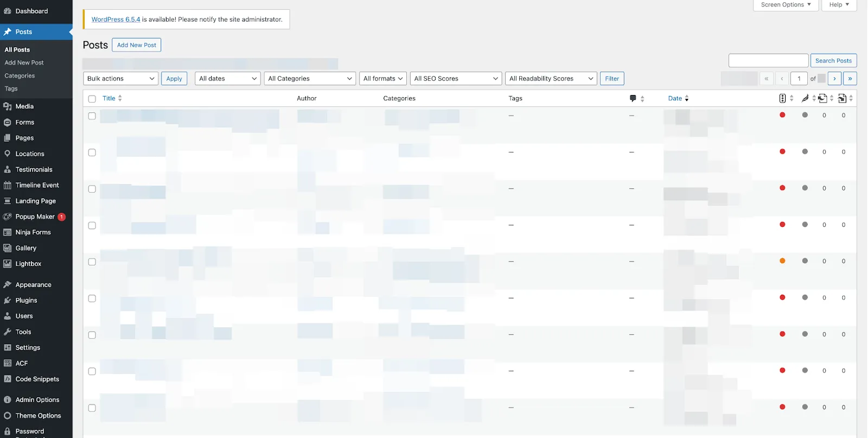
Task: Click the Pages icon in sidebar
Action: 8,138
